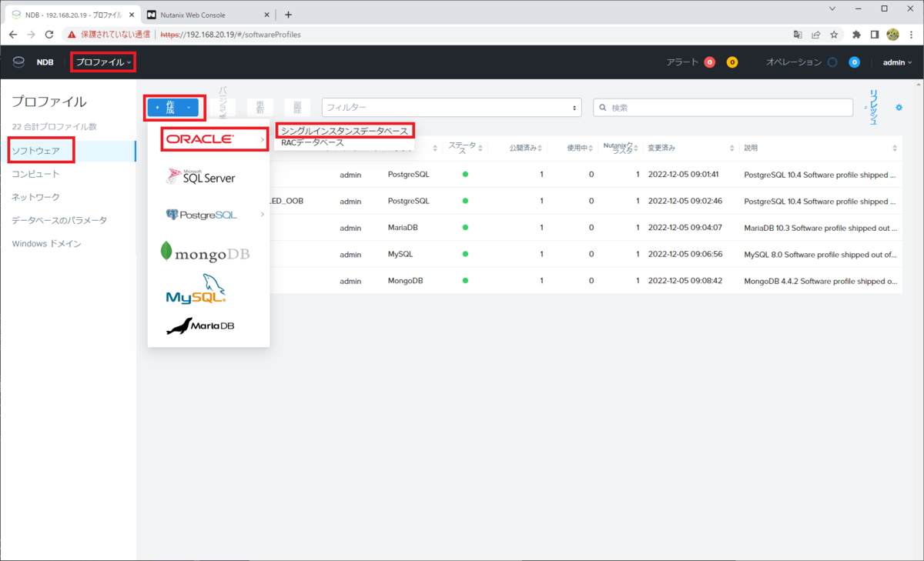Click the translate page icon
Image resolution: width=924 pixels, height=561 pixels.
(798, 35)
